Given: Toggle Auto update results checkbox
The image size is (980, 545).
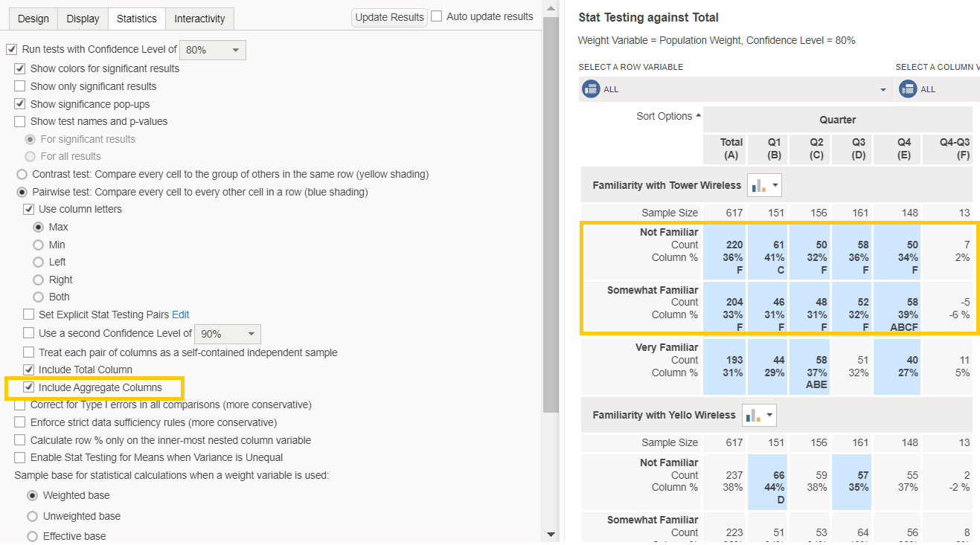Looking at the screenshot, I should (x=437, y=16).
